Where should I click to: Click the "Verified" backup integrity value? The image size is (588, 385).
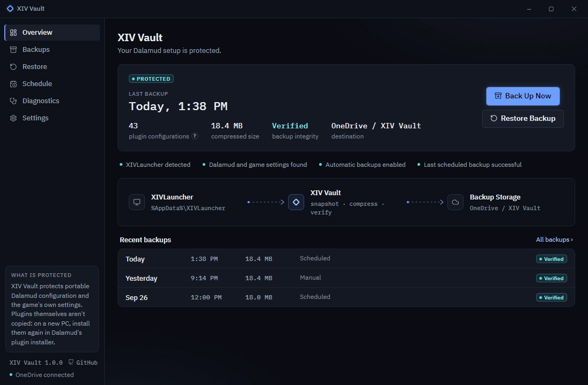290,126
